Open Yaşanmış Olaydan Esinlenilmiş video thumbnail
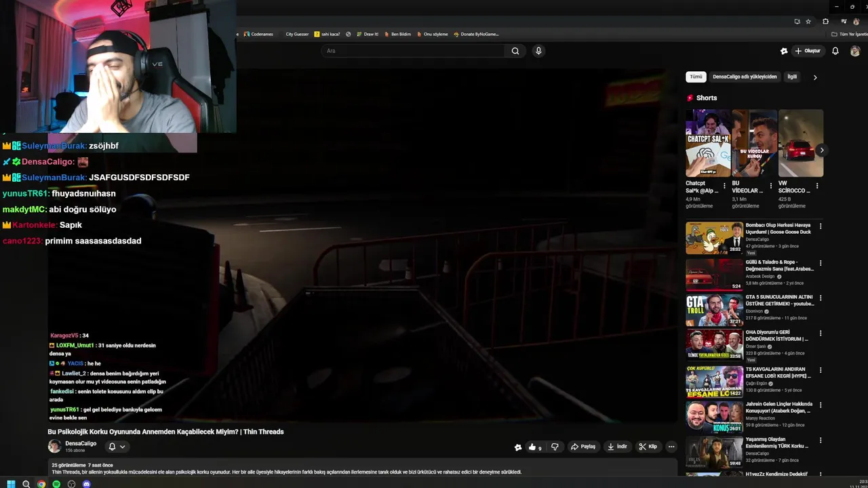868x488 pixels. (x=714, y=452)
